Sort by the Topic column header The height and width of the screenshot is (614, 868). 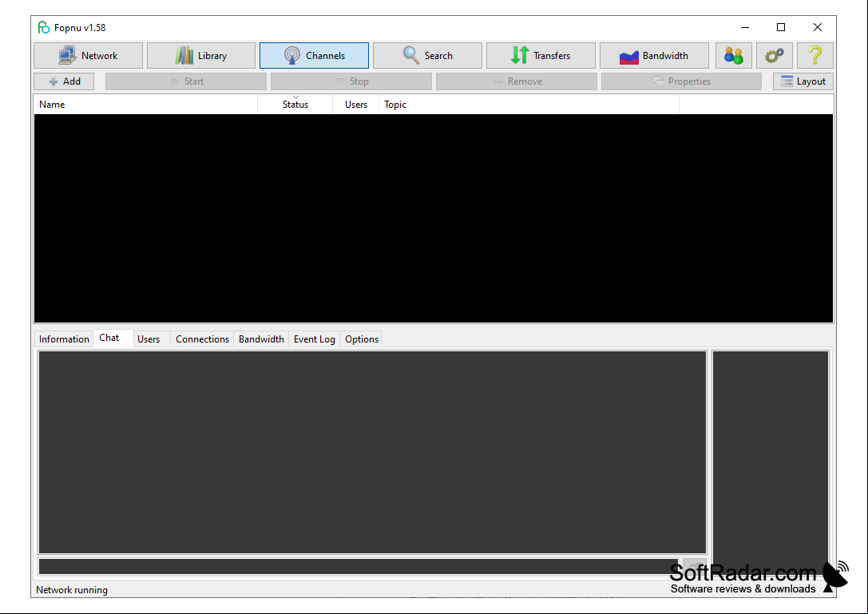point(529,104)
